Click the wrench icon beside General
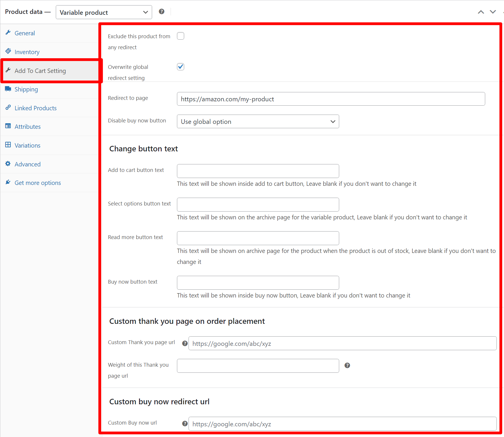The image size is (504, 437). (x=8, y=33)
